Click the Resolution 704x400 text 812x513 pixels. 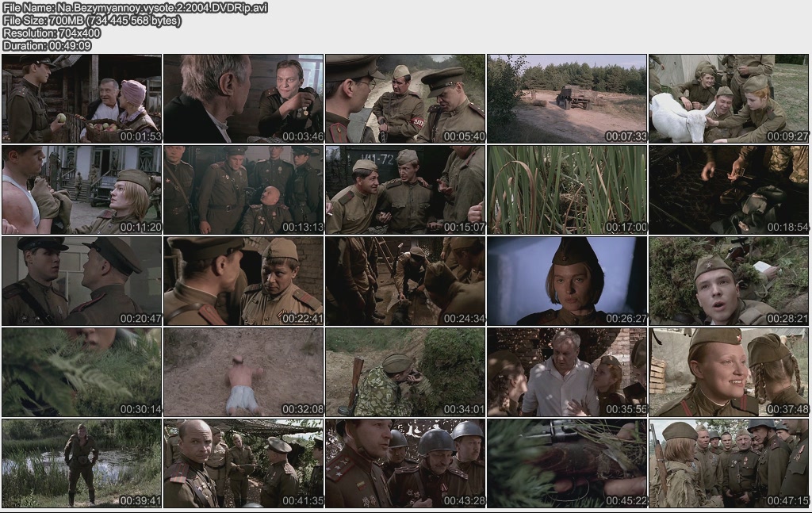pyautogui.click(x=52, y=33)
